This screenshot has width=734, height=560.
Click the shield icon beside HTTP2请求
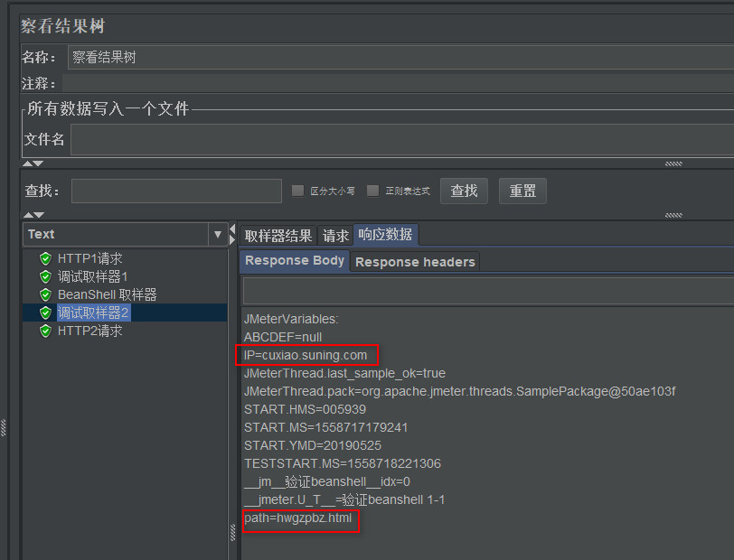click(44, 331)
